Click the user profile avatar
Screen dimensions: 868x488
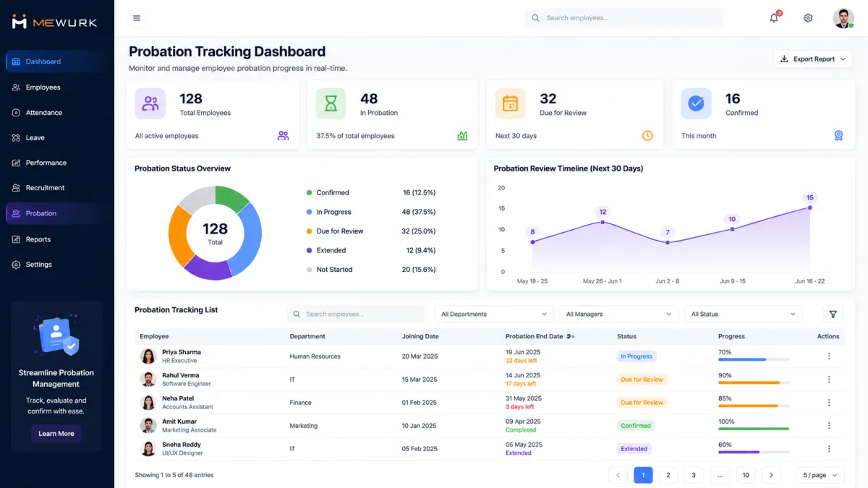point(843,18)
